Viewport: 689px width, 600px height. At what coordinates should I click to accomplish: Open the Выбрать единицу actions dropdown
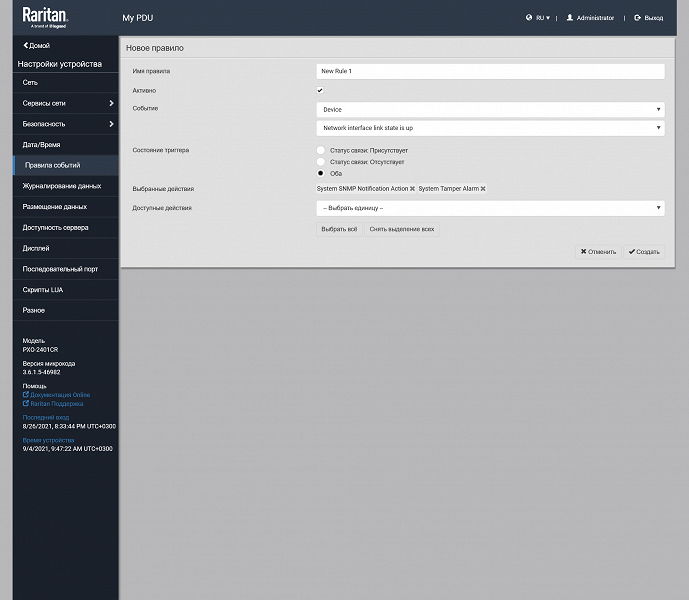490,208
